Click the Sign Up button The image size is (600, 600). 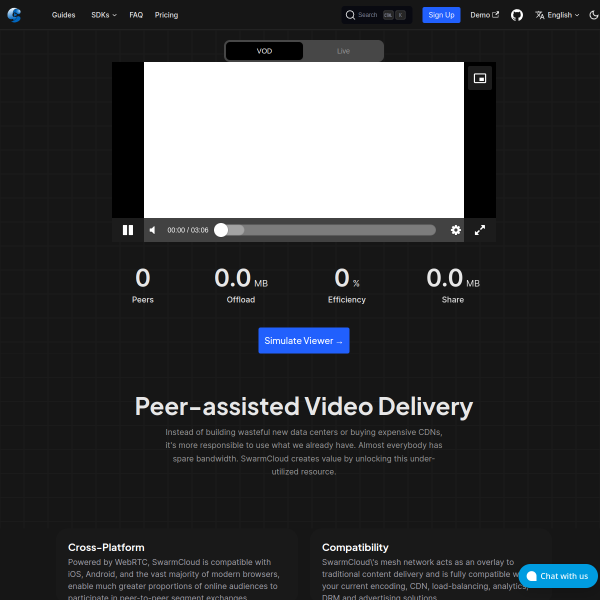(x=441, y=15)
